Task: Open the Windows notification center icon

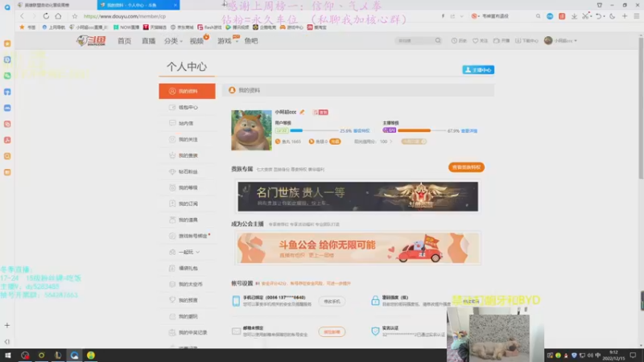Action: click(633, 356)
